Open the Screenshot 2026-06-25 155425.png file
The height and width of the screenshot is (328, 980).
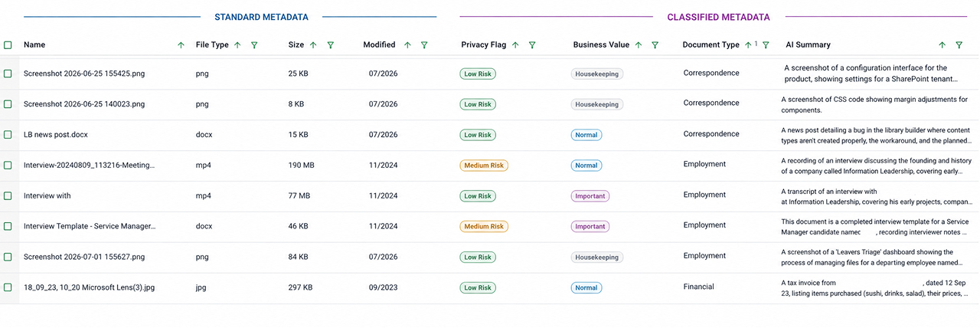[84, 74]
